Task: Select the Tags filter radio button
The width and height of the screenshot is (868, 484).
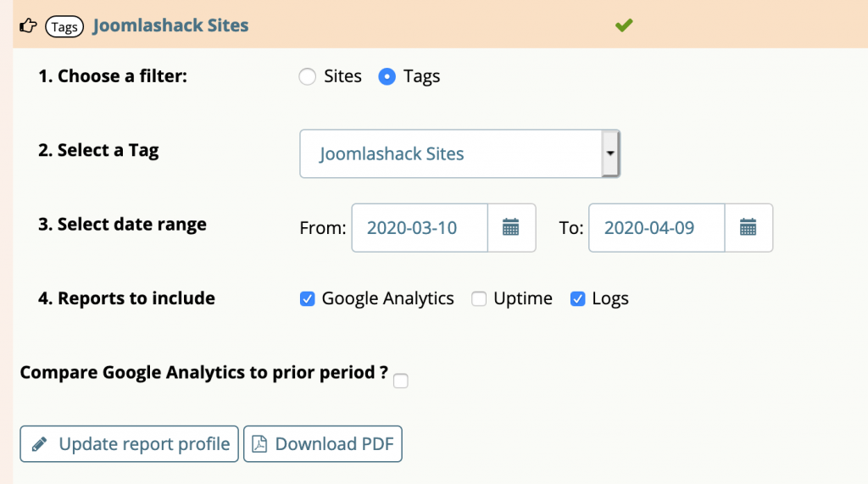Action: coord(387,76)
